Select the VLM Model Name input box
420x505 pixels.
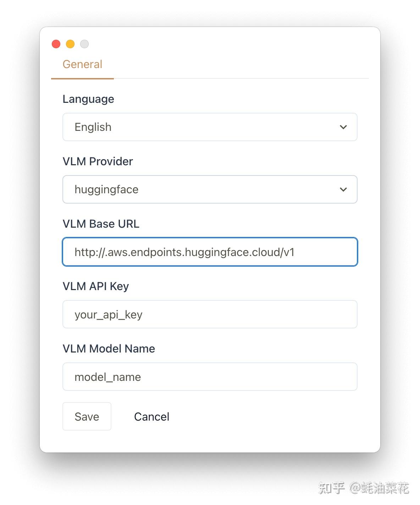(209, 377)
